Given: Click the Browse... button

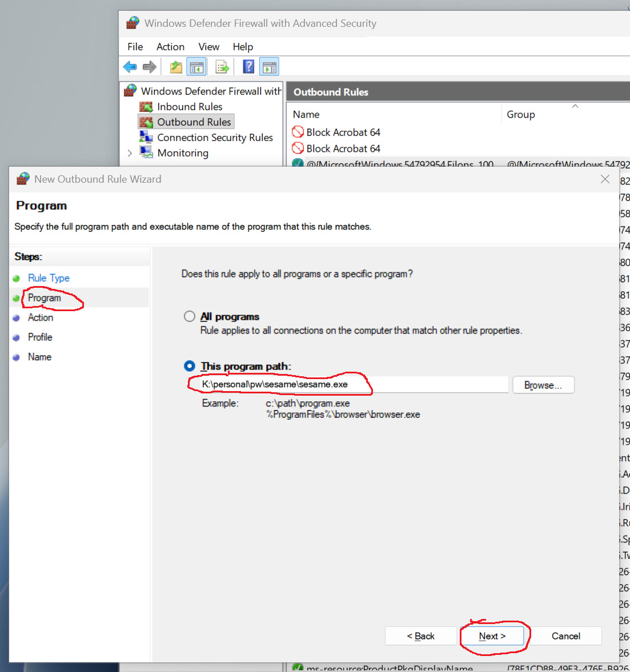Looking at the screenshot, I should coord(543,385).
